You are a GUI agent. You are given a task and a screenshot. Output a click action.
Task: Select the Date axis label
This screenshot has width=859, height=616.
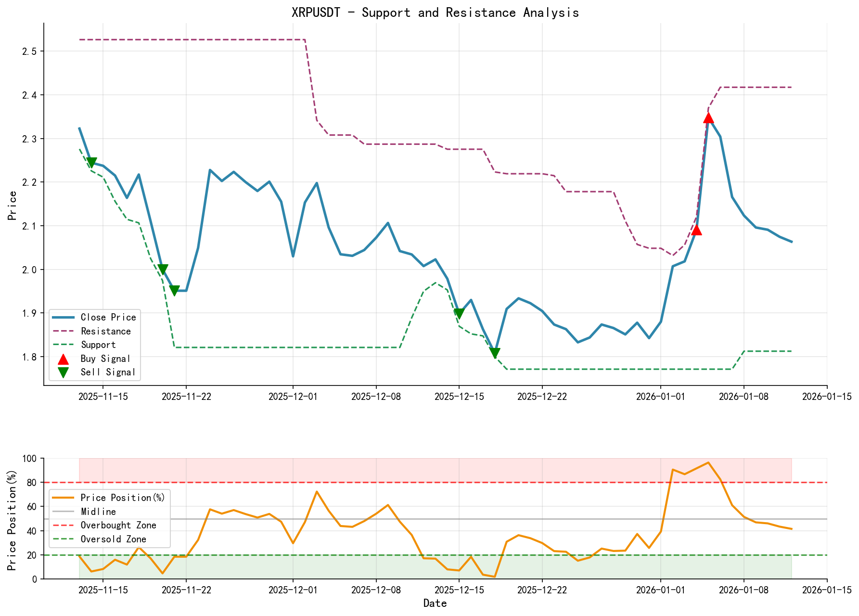click(435, 603)
